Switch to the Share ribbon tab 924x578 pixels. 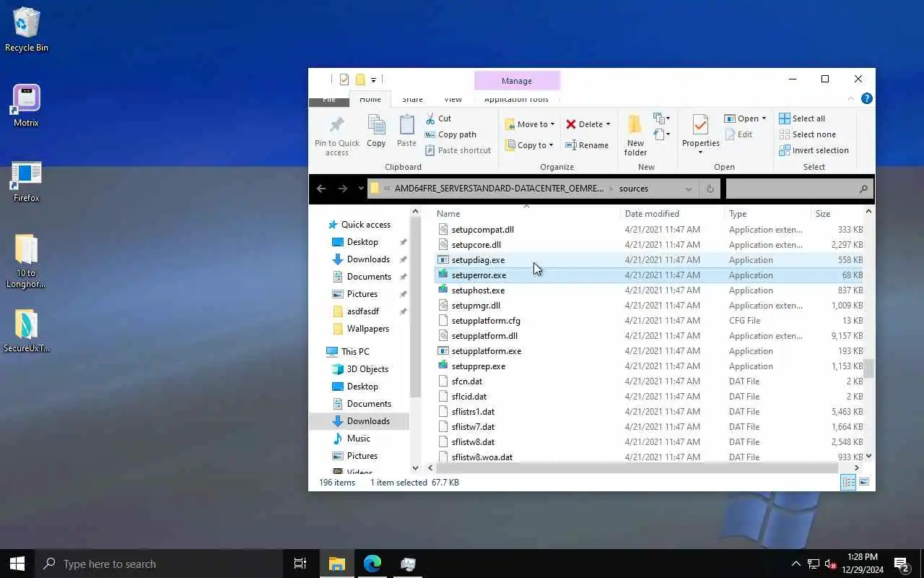412,99
